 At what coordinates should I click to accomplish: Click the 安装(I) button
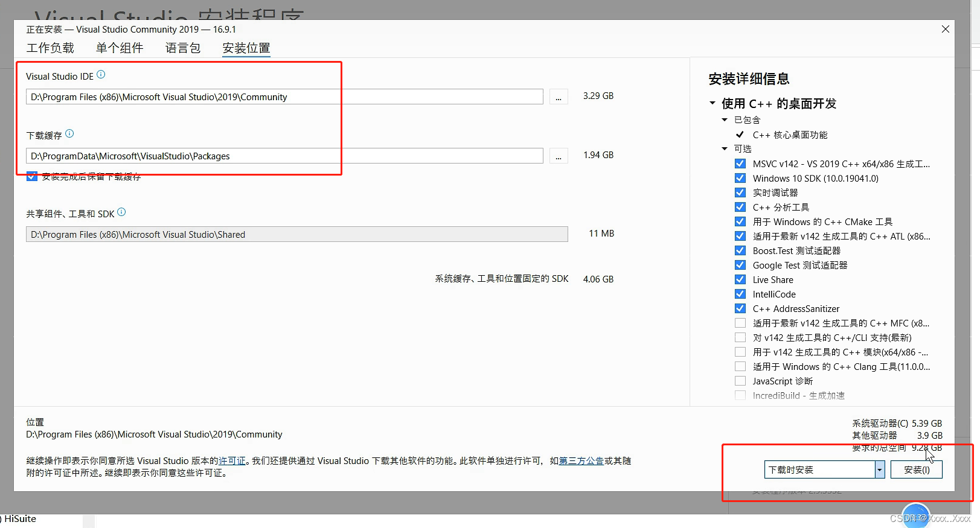917,469
